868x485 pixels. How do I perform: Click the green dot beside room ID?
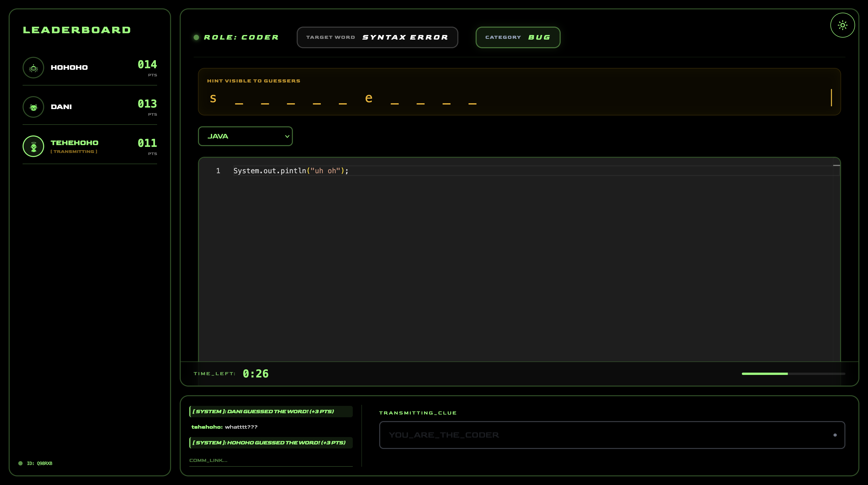(x=21, y=463)
